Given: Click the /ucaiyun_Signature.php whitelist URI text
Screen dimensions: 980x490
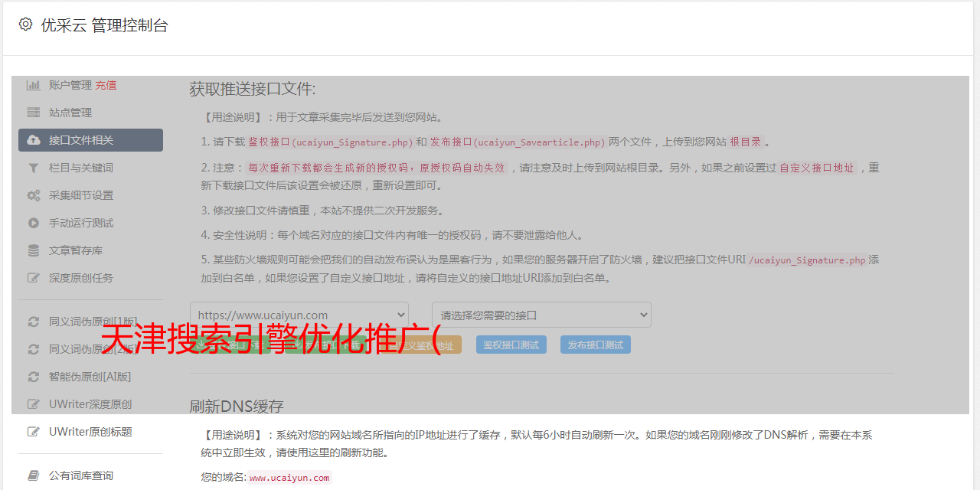Looking at the screenshot, I should [807, 260].
